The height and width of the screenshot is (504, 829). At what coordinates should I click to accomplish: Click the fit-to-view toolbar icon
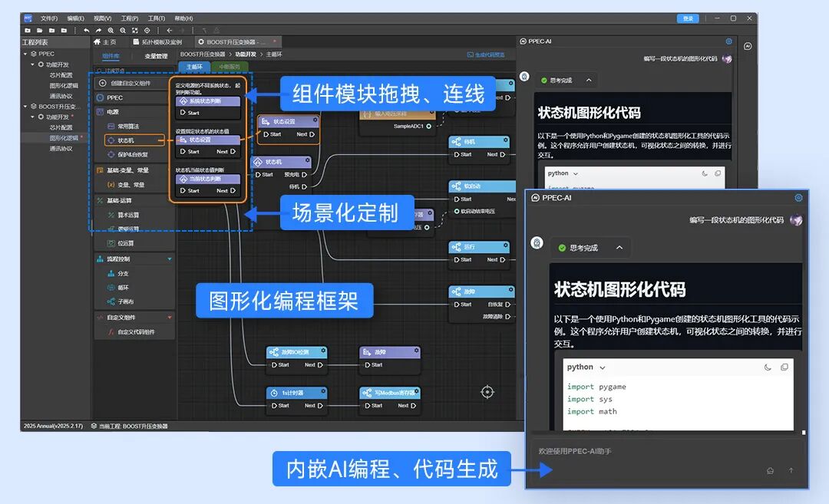[135, 31]
